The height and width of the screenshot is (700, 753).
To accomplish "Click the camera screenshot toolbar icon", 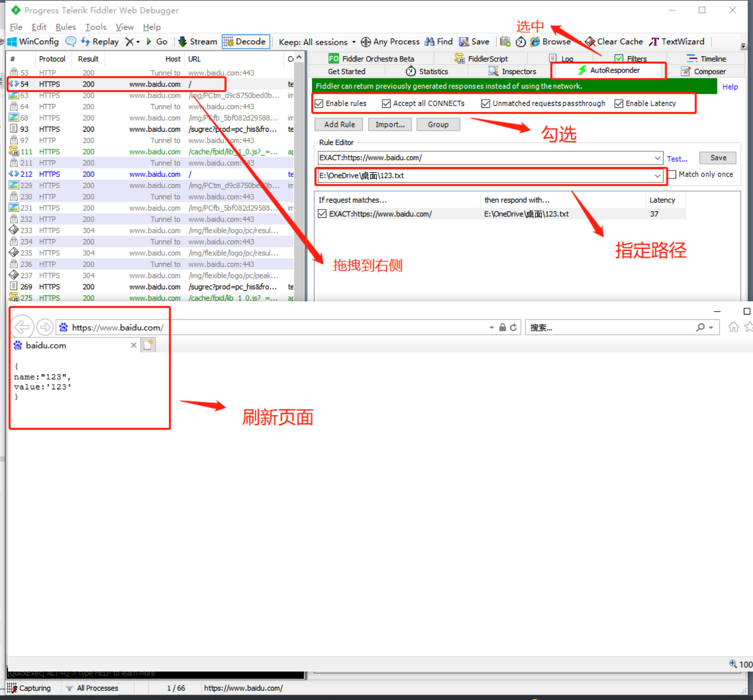I will (505, 42).
